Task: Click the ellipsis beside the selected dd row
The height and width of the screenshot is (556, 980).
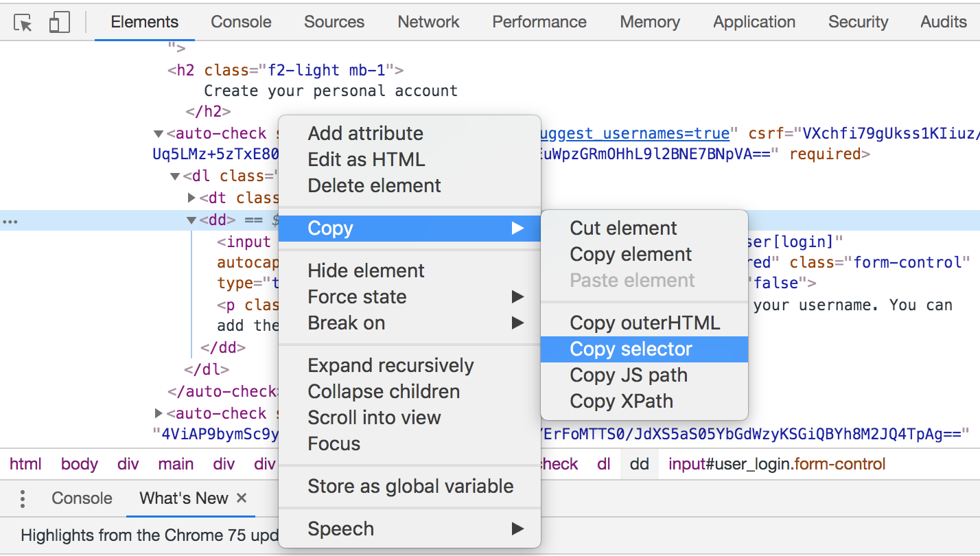Action: 10,221
